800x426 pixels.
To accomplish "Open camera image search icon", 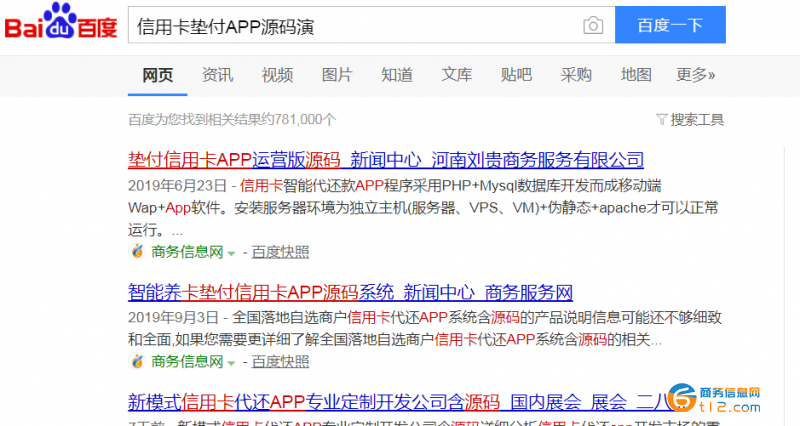I will (593, 26).
